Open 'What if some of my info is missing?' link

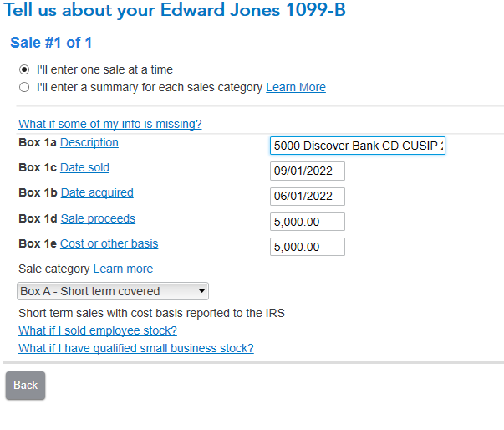[110, 124]
